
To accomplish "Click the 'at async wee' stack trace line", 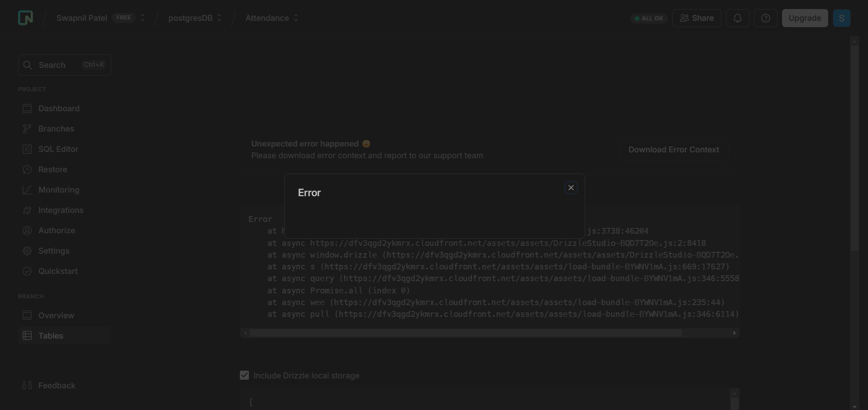I will [x=496, y=302].
